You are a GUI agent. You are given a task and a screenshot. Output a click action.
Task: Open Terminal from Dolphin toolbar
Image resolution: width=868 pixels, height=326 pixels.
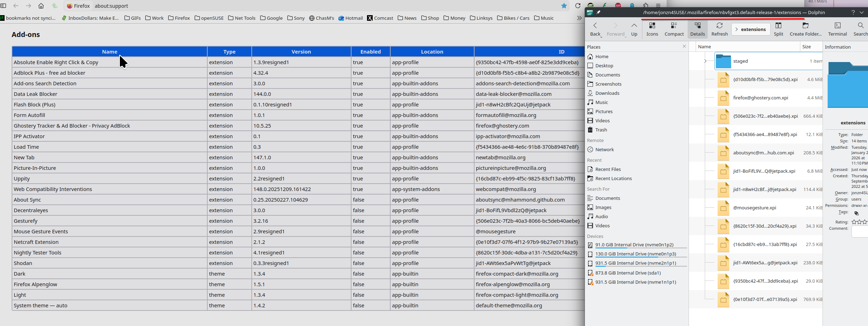point(837,29)
